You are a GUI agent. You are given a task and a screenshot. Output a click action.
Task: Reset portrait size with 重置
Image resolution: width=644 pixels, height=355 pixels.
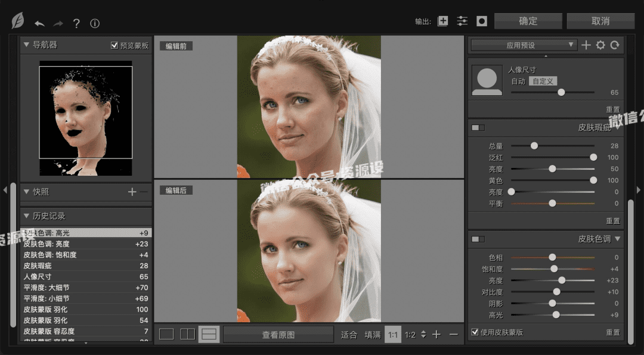click(x=613, y=110)
